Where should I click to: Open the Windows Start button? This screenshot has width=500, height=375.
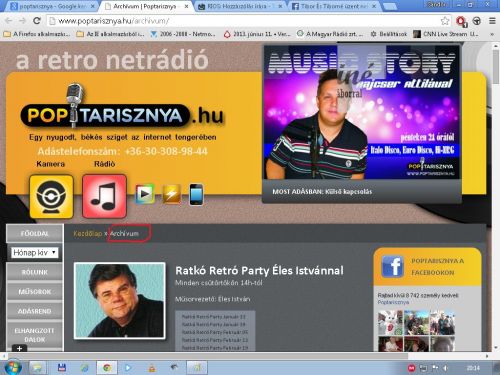[12, 368]
